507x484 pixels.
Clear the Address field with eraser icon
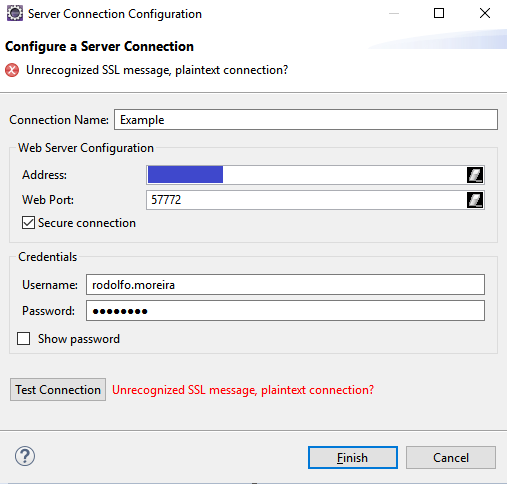click(475, 175)
